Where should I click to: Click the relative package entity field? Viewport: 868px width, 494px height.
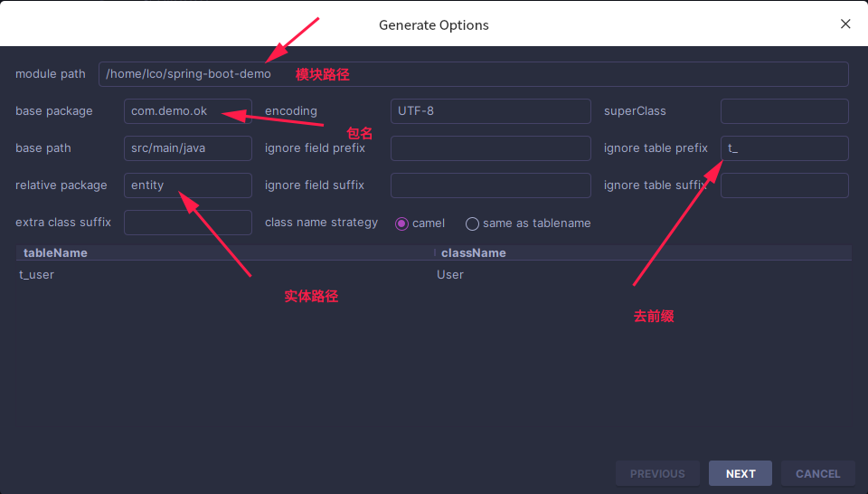187,185
